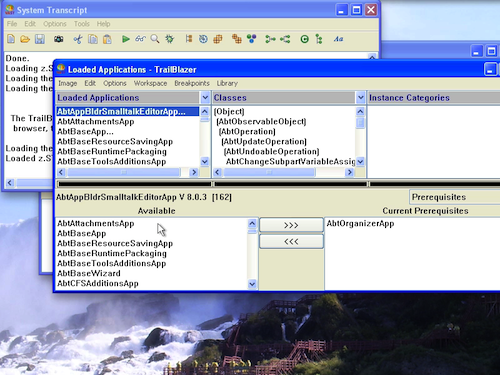This screenshot has width=500, height=375.
Task: Click the Cut scissors toolbar icon
Action: coord(78,39)
